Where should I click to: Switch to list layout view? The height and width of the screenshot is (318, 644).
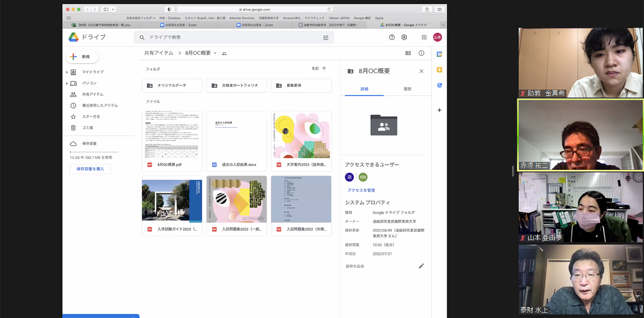click(x=408, y=53)
